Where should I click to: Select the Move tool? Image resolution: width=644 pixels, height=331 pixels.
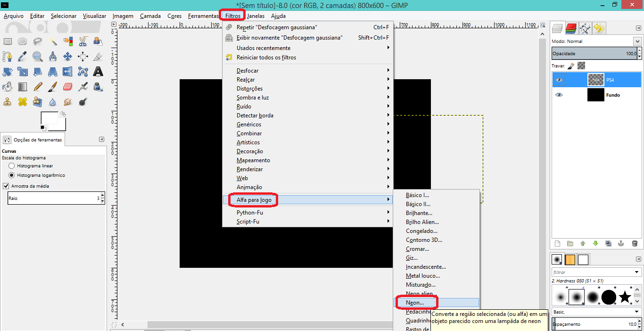[x=68, y=57]
